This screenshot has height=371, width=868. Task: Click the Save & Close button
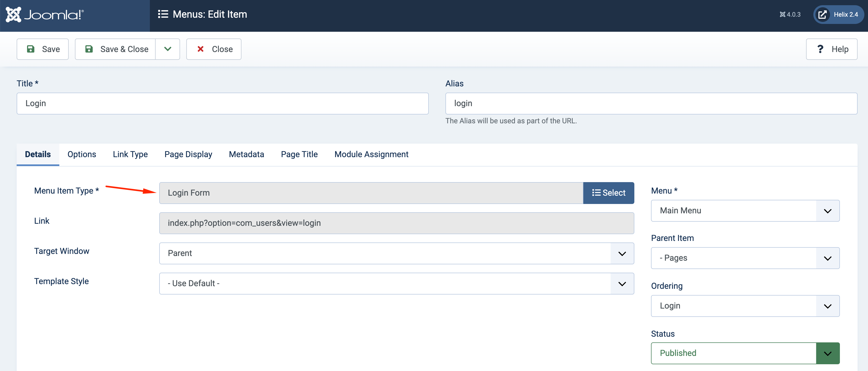pos(115,49)
